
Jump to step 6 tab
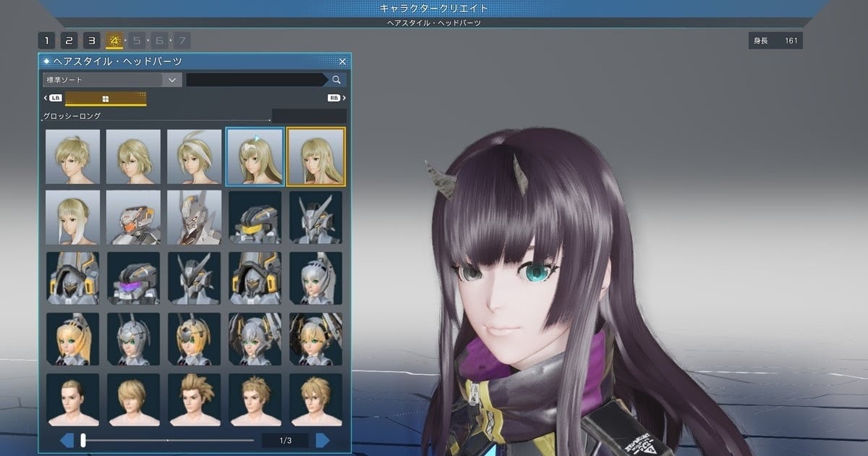tap(159, 41)
